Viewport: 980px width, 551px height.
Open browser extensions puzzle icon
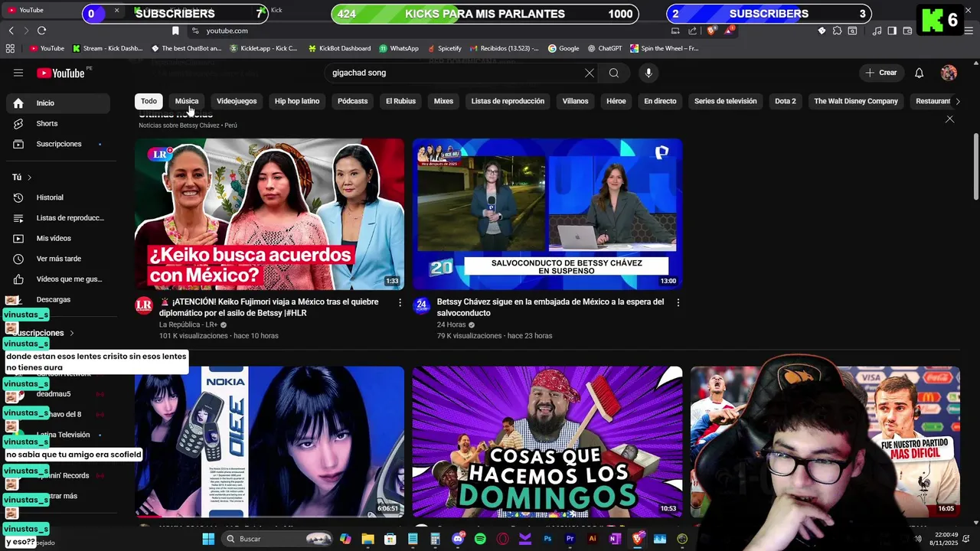click(837, 31)
